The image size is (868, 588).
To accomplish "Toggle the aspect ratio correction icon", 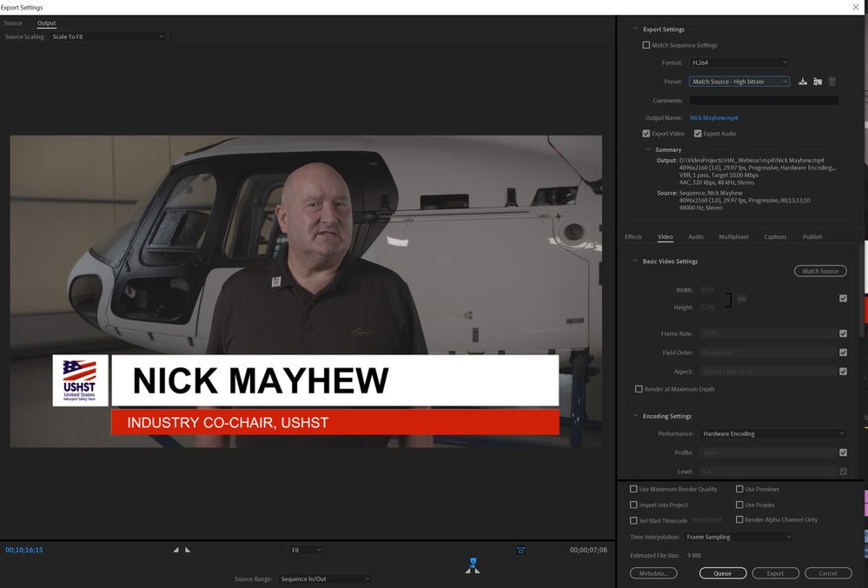I will click(x=520, y=550).
